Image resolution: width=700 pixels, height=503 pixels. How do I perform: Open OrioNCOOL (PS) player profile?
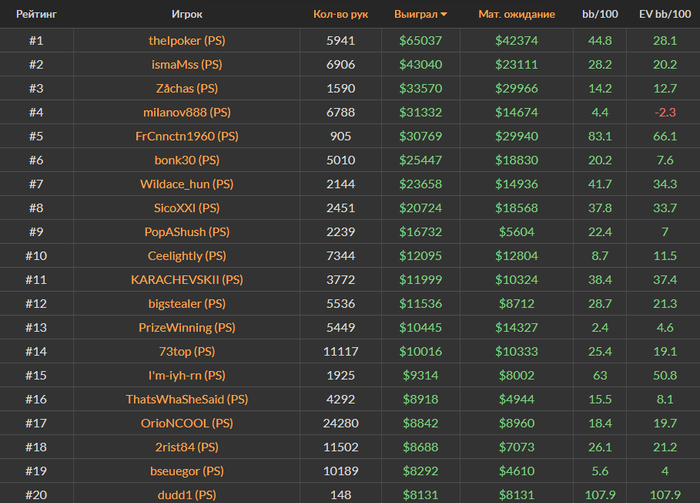point(187,424)
